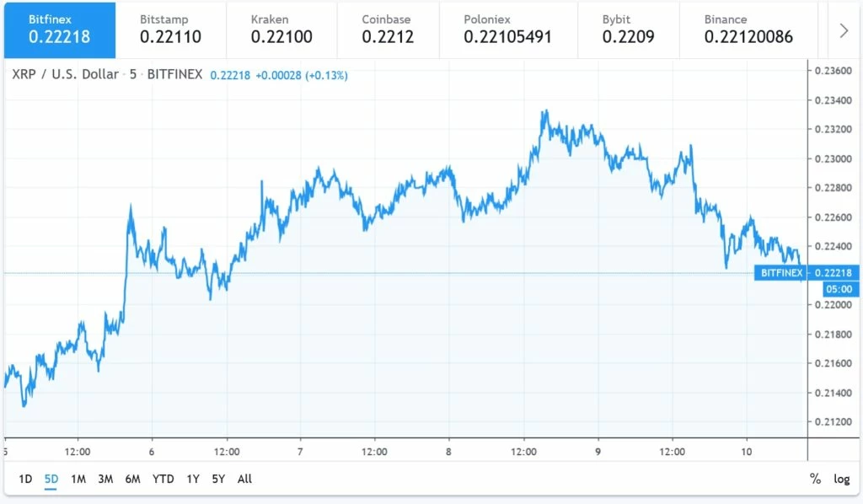Select the Bitfinex exchange tab
Viewport: 863px width, 504px height.
pyautogui.click(x=60, y=30)
